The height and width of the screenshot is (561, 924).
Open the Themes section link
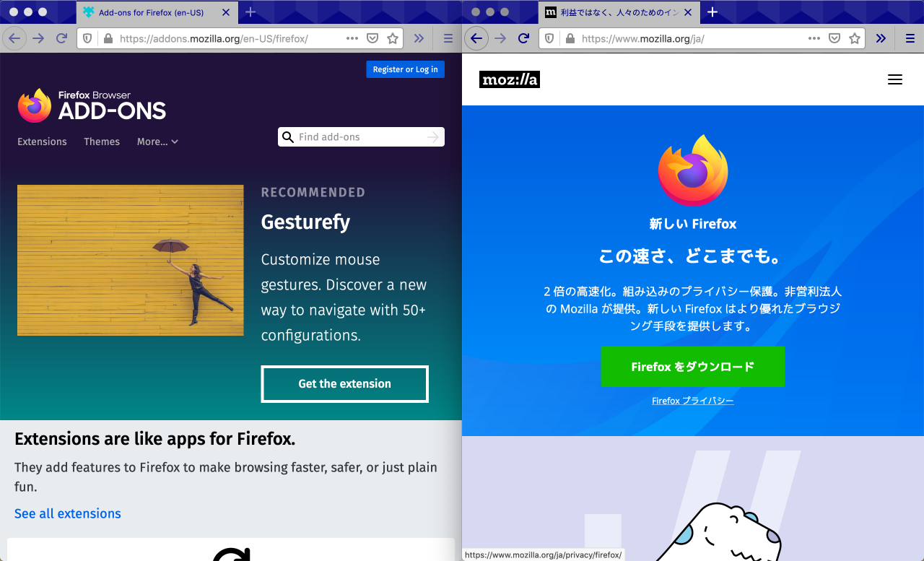[x=102, y=142]
